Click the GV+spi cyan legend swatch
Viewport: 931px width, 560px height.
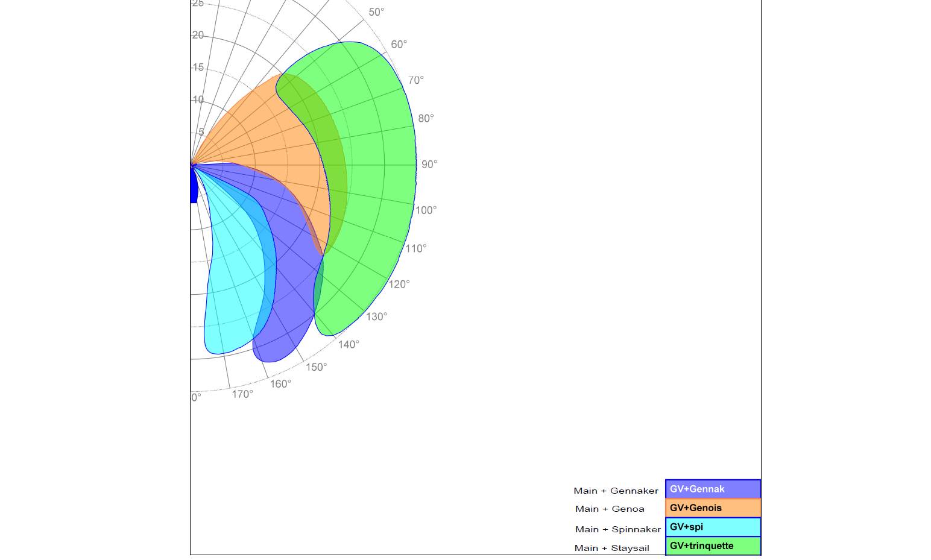(712, 527)
